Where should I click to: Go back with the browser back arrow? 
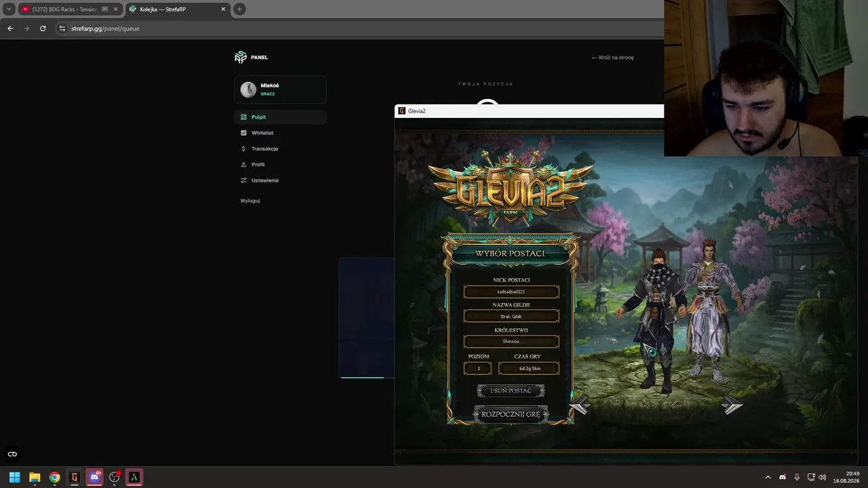tap(10, 28)
